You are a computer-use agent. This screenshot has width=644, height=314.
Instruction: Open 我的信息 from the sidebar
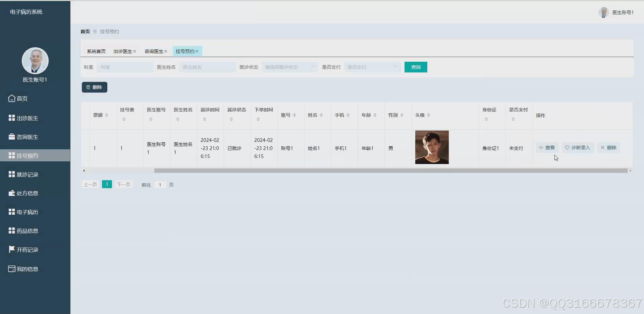[x=27, y=268]
